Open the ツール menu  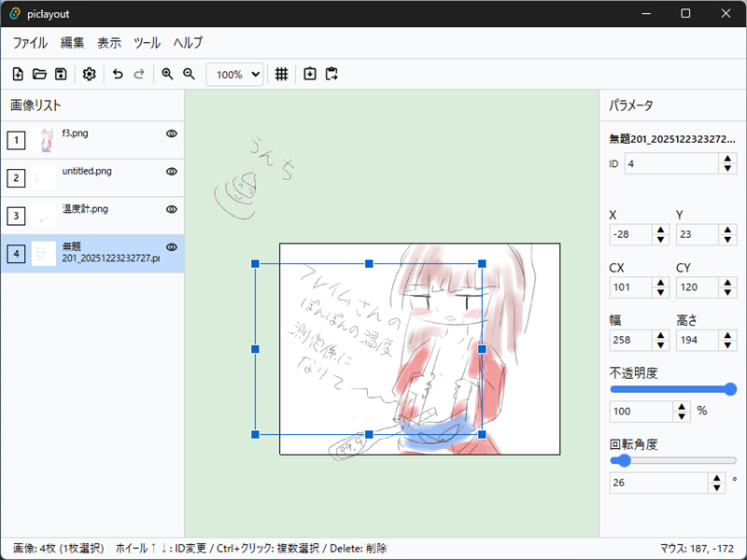click(147, 43)
